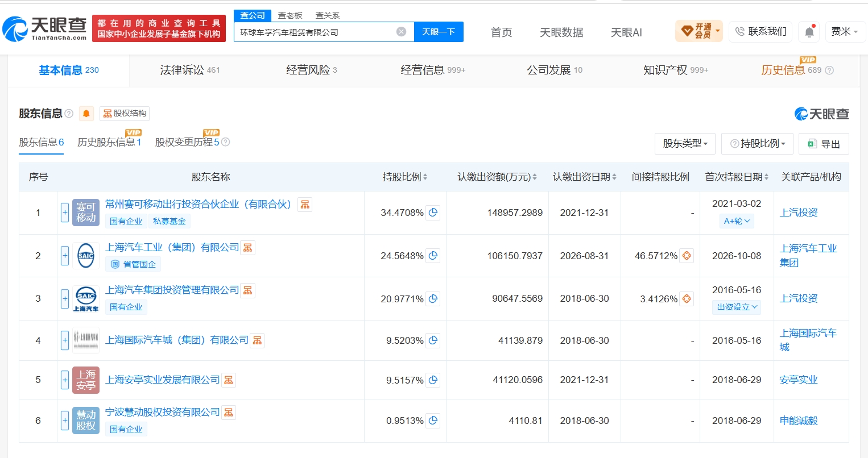Expand the 上海安亭实业发展有限公司 row plus button
This screenshot has height=458, width=868.
(x=65, y=380)
